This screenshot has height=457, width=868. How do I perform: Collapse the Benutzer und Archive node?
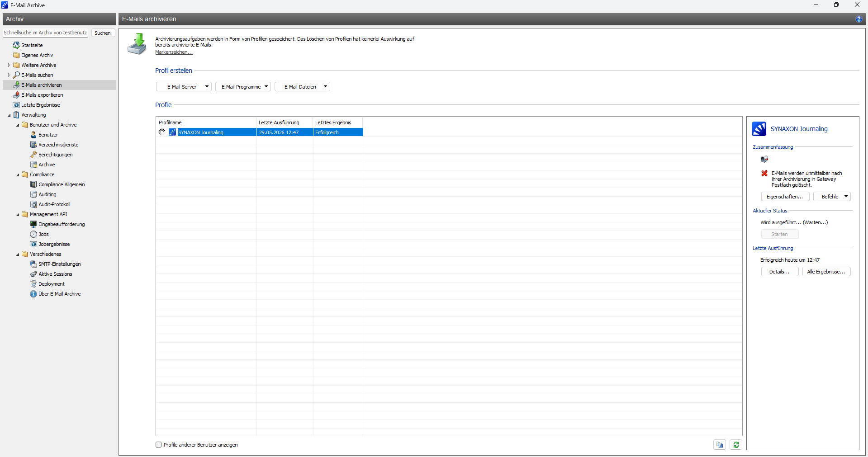tap(18, 125)
